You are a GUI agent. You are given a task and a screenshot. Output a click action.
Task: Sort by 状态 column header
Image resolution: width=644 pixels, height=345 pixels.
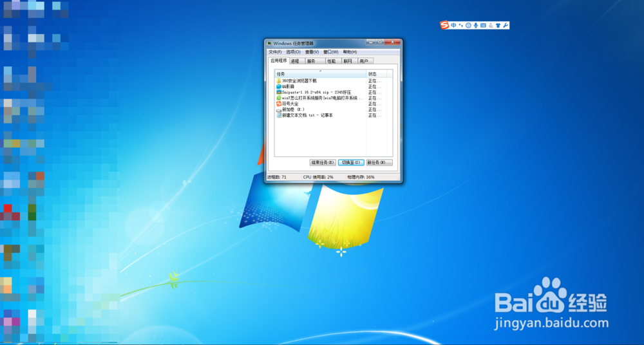pyautogui.click(x=376, y=74)
